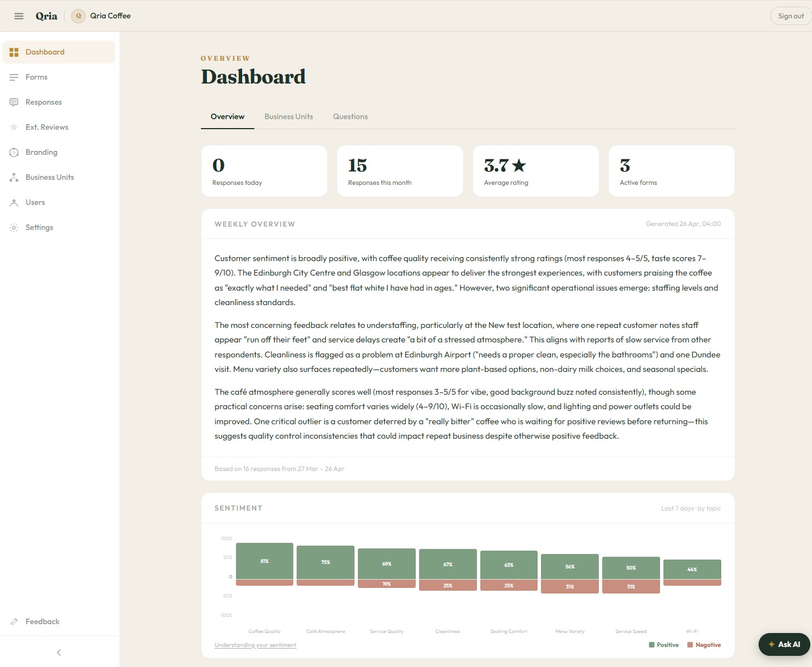This screenshot has height=667, width=812.
Task: Click the WEEKLY OVERVIEW heading
Action: pos(255,224)
